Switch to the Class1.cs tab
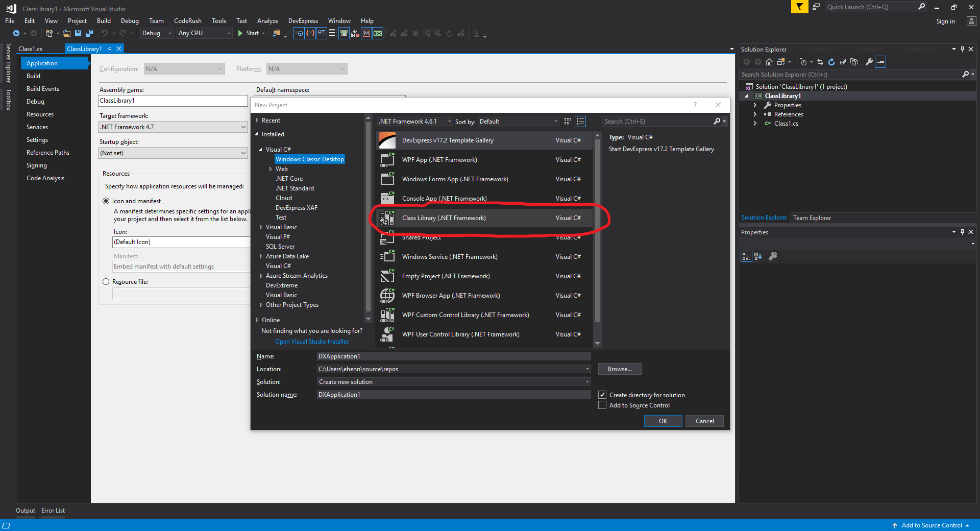The height and width of the screenshot is (531, 980). click(31, 49)
